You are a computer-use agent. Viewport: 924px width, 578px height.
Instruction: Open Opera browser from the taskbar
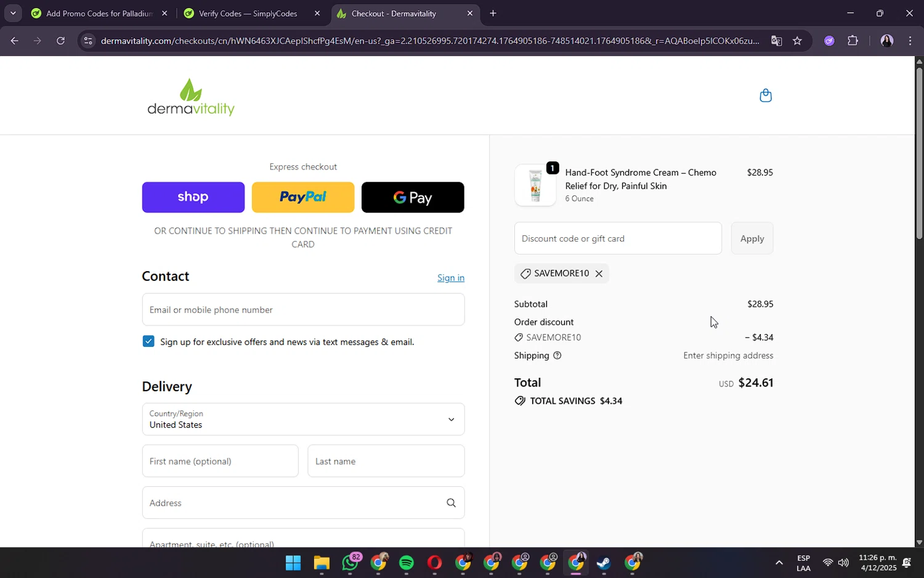point(434,563)
